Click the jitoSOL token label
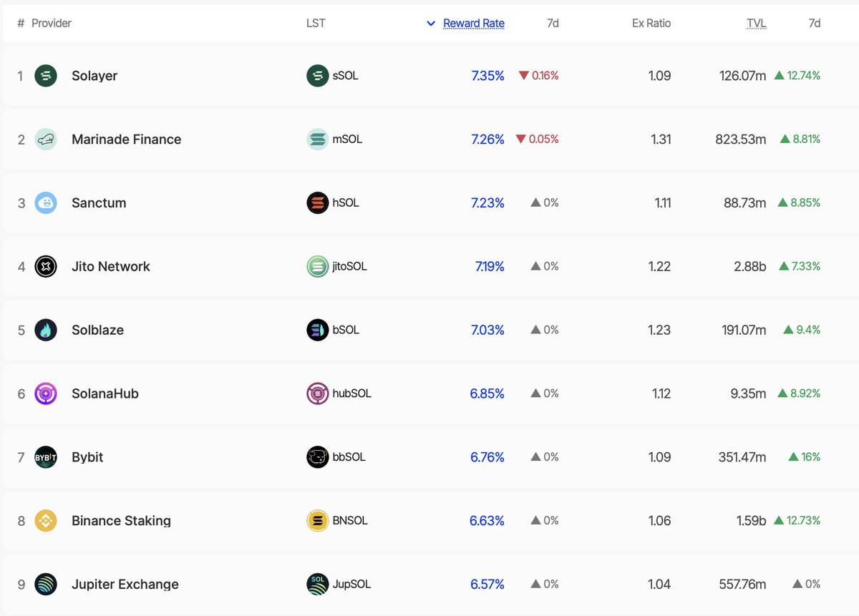The height and width of the screenshot is (616, 859). [349, 267]
